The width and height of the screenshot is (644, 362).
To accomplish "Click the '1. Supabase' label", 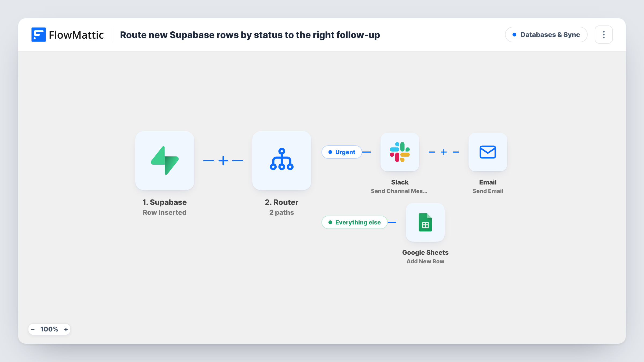I will (x=164, y=202).
